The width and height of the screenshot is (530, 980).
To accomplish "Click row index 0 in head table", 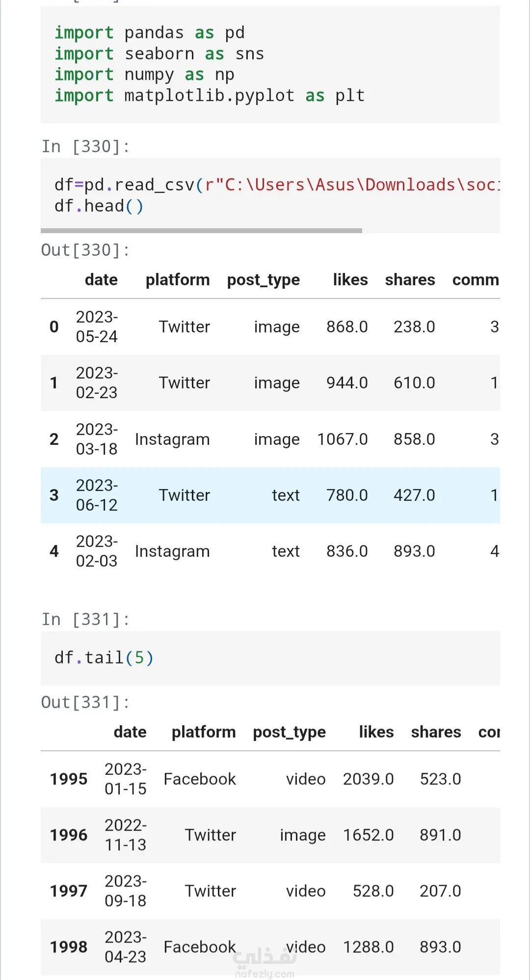I will tap(54, 327).
